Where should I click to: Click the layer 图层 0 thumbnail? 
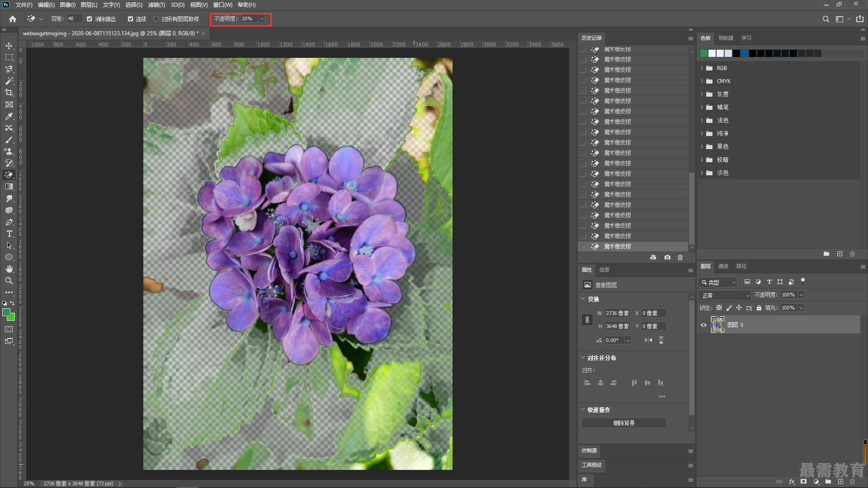(x=717, y=325)
